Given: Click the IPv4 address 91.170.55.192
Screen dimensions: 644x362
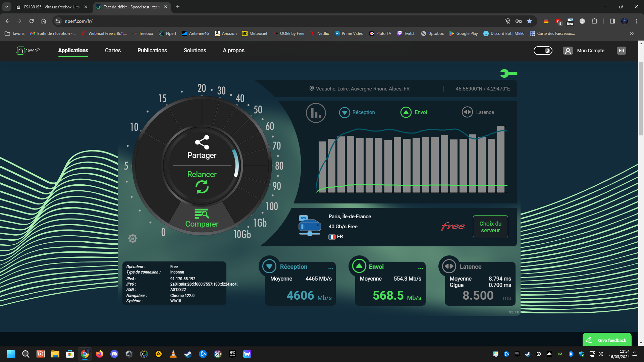Looking at the screenshot, I should [x=183, y=279].
